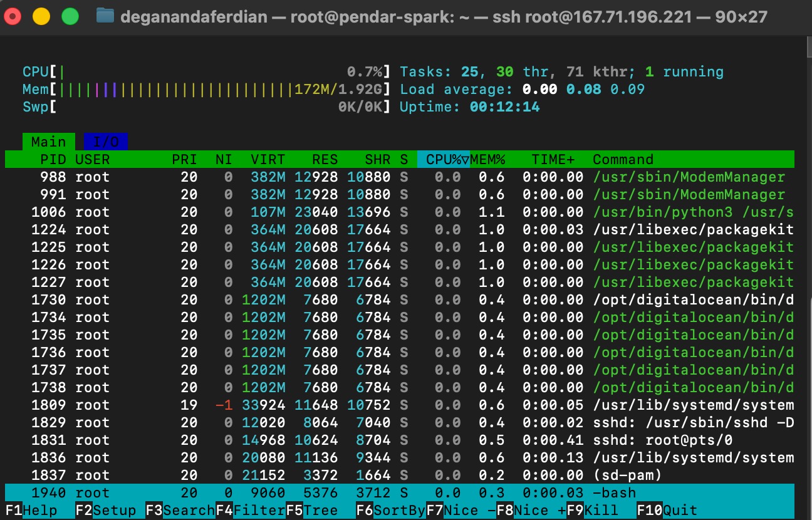Click the TIME+ column header
Image resolution: width=812 pixels, height=520 pixels.
coord(553,160)
